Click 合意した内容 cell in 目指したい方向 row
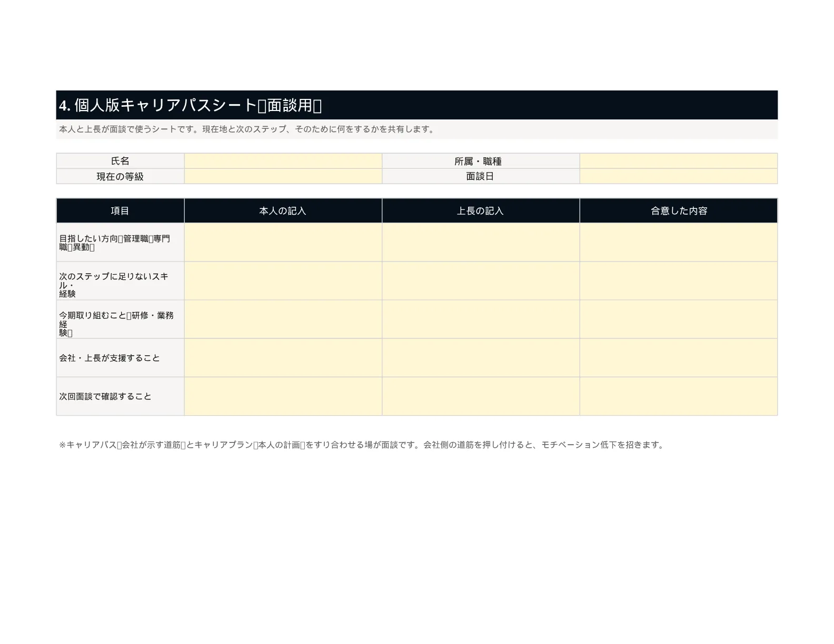 679,243
